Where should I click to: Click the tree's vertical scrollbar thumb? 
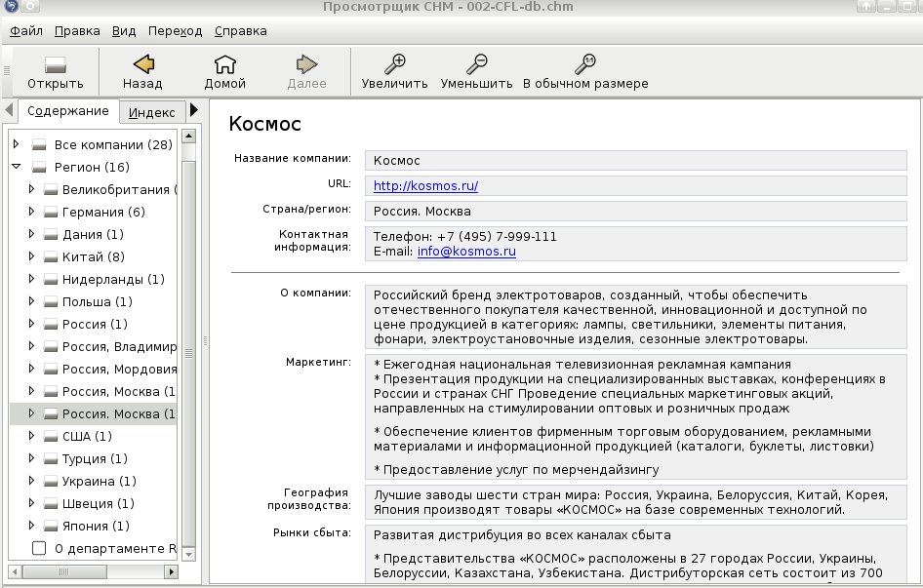coord(189,353)
